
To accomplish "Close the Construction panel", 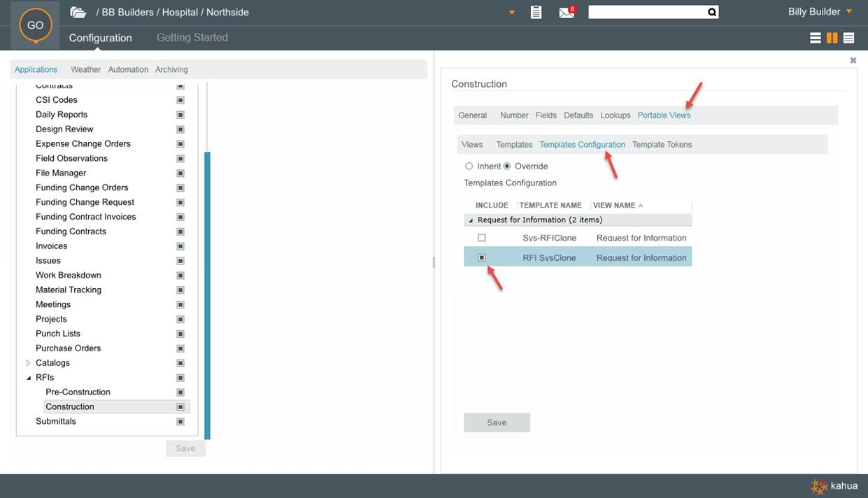I will [x=853, y=61].
